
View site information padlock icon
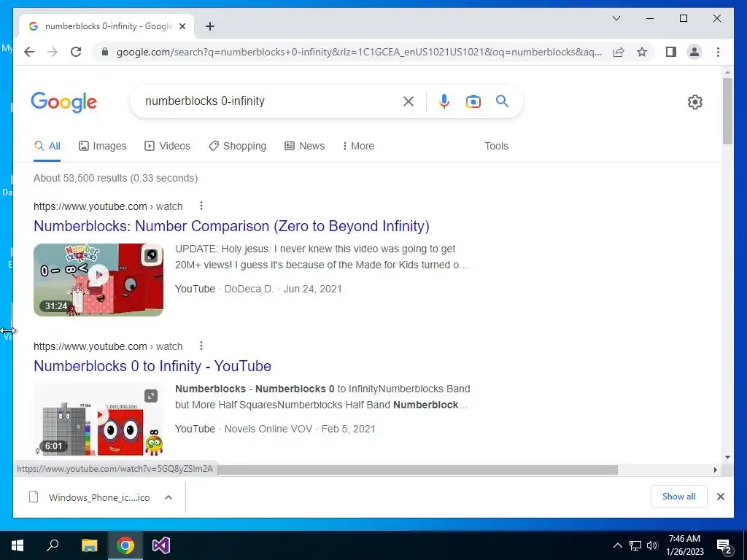pos(105,52)
